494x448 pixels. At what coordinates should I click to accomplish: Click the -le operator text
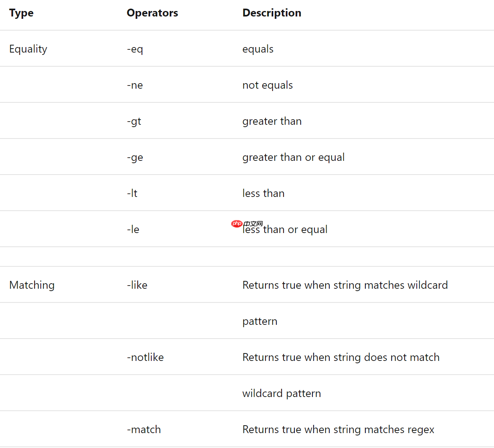[133, 229]
